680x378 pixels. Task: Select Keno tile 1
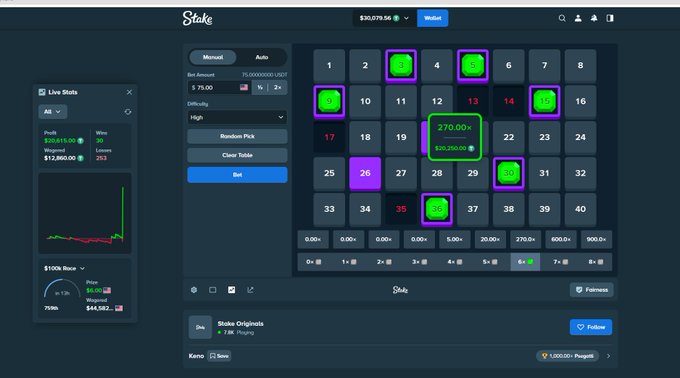tap(329, 65)
